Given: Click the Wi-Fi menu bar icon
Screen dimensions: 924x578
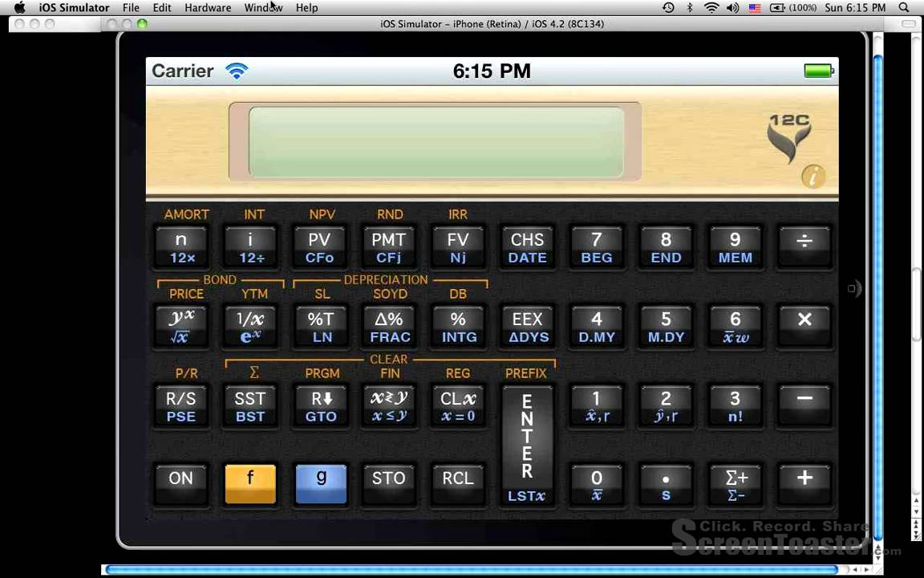Looking at the screenshot, I should point(711,8).
